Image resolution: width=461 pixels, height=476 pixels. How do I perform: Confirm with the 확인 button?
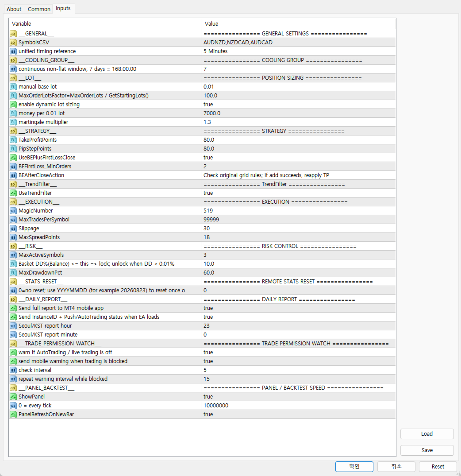click(x=354, y=467)
